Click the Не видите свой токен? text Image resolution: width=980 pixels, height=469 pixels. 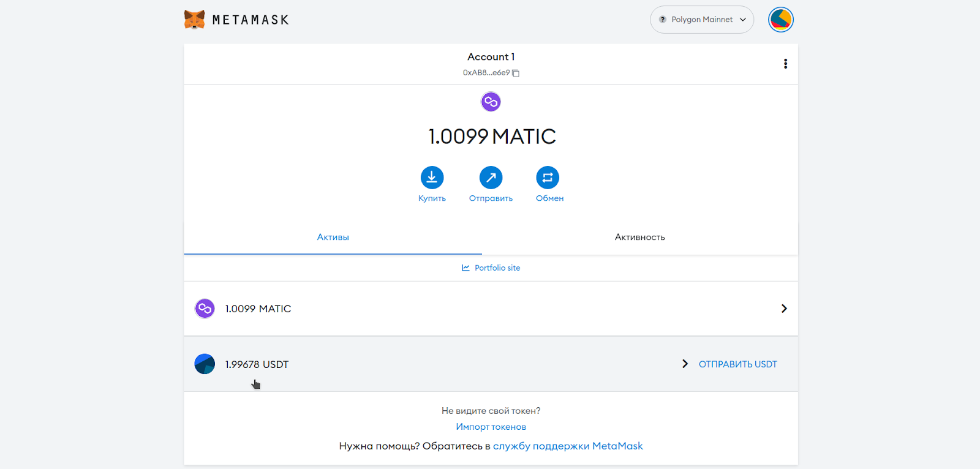pos(491,411)
